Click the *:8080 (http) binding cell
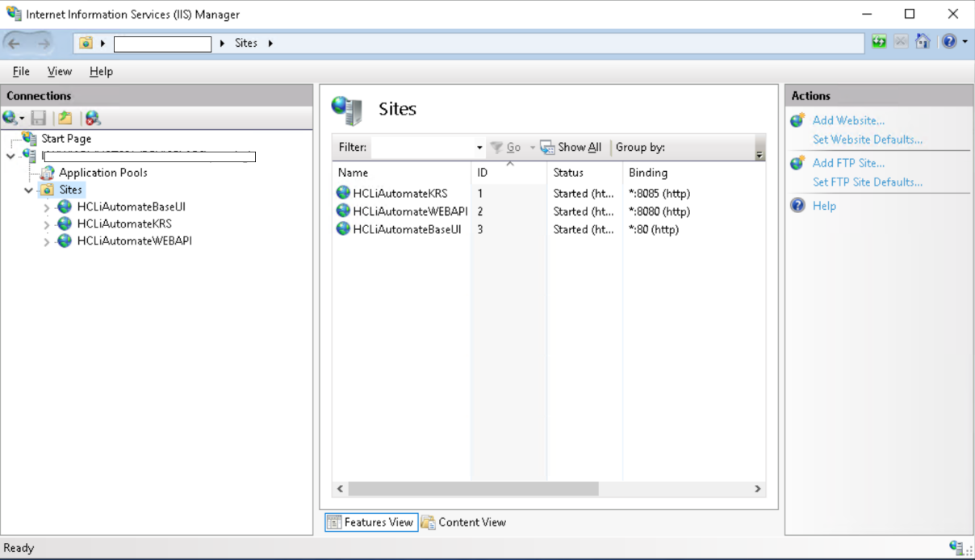Image resolution: width=975 pixels, height=560 pixels. coord(659,211)
